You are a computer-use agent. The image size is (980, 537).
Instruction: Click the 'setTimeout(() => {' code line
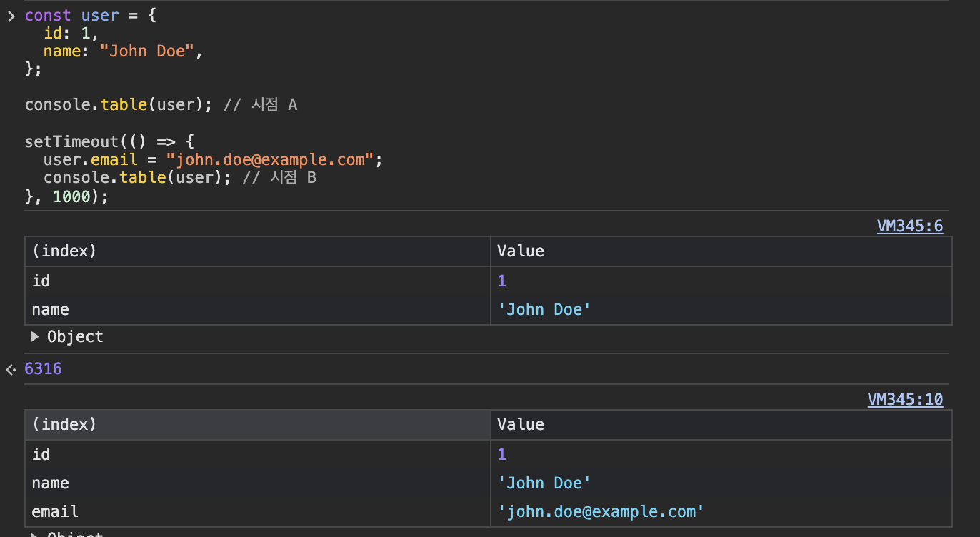point(109,141)
